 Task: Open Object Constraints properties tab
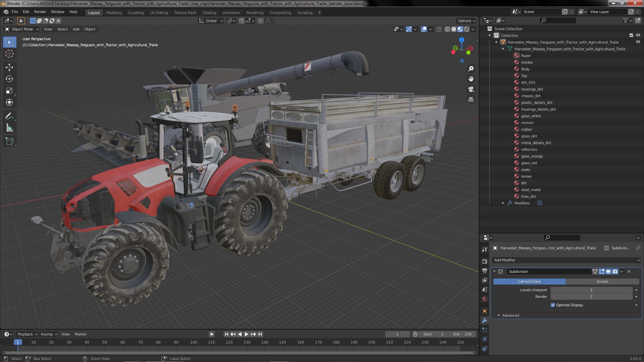click(484, 349)
